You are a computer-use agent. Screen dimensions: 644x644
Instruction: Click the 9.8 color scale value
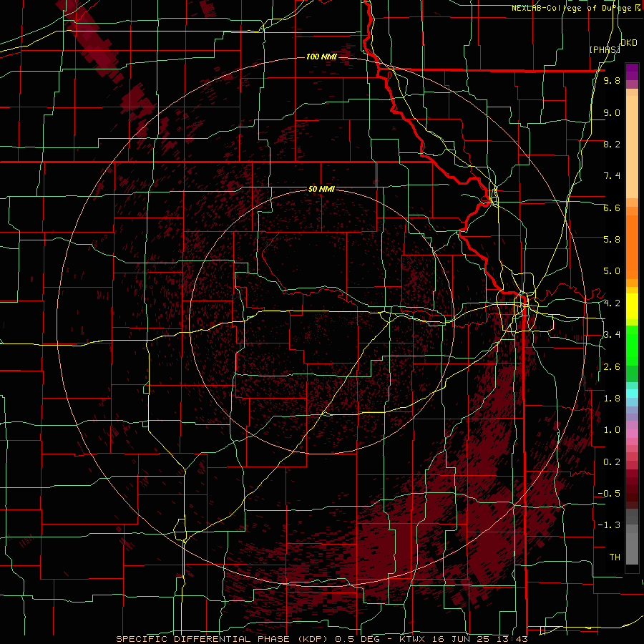(612, 80)
